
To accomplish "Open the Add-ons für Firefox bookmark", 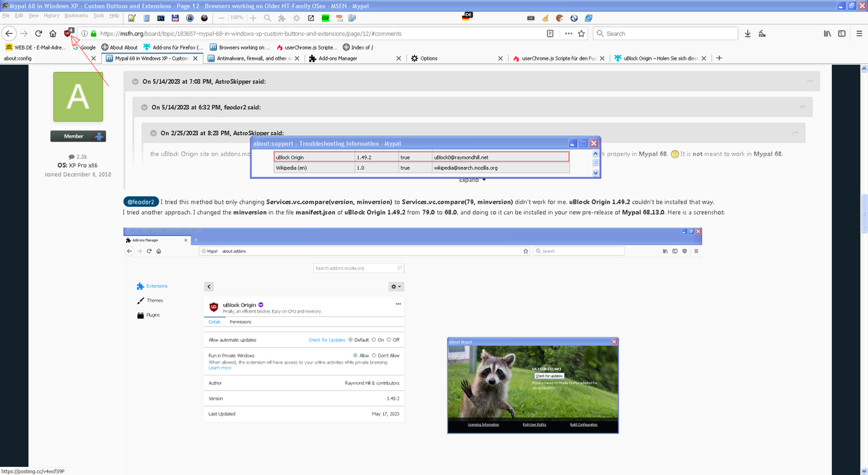I will coord(173,47).
